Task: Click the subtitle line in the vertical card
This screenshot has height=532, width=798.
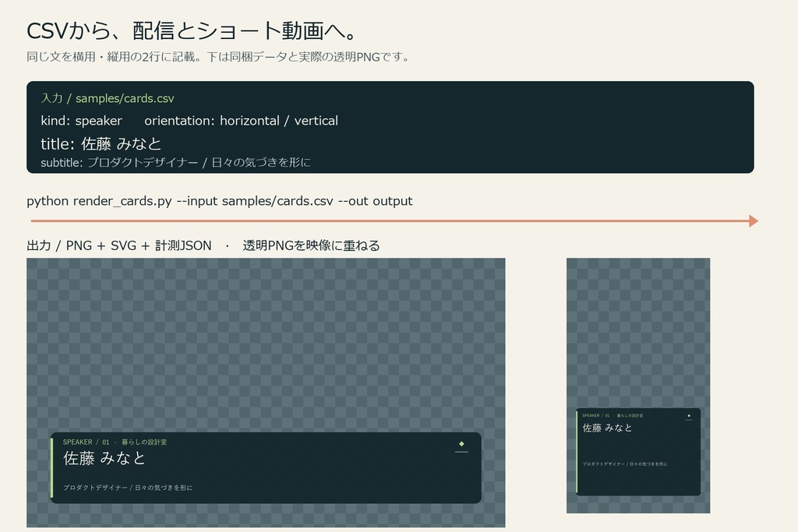Action: (625, 464)
